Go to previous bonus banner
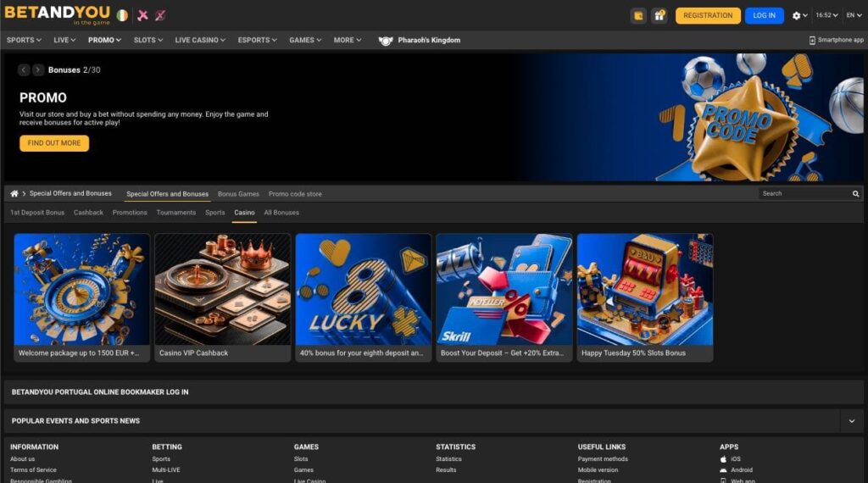 tap(23, 69)
